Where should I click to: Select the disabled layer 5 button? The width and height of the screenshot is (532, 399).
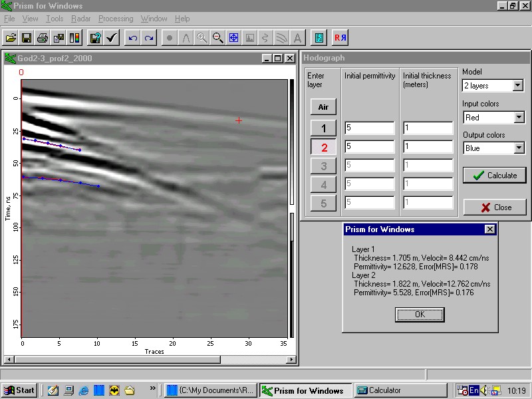(x=323, y=203)
